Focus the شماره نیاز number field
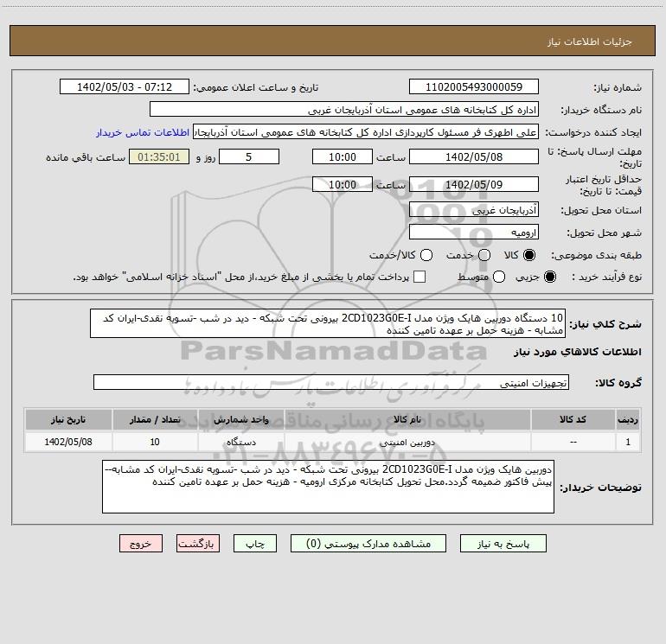 474,87
